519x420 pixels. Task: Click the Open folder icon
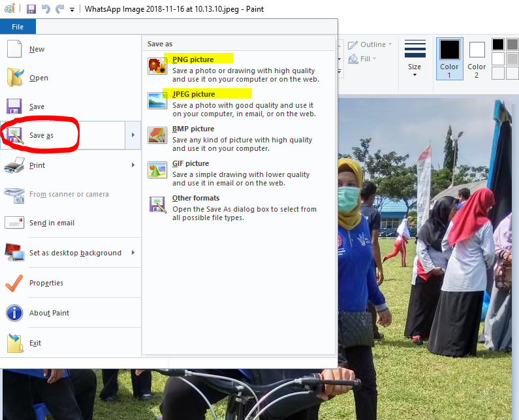15,77
